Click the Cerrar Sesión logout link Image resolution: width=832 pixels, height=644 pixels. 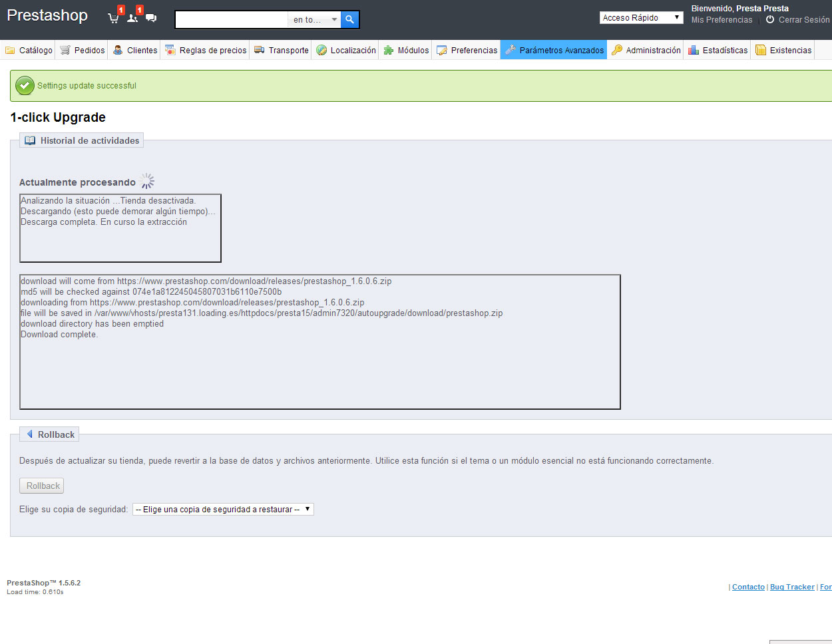(x=803, y=20)
